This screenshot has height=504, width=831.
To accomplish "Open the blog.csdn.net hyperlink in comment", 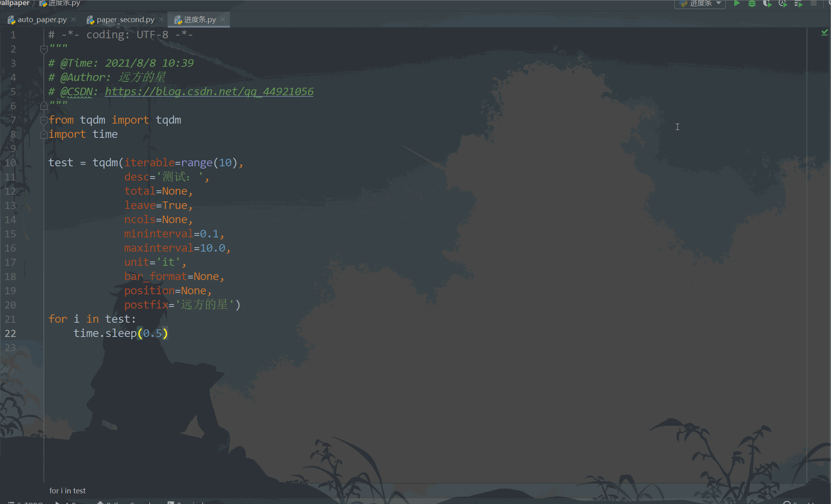I will coord(209,92).
